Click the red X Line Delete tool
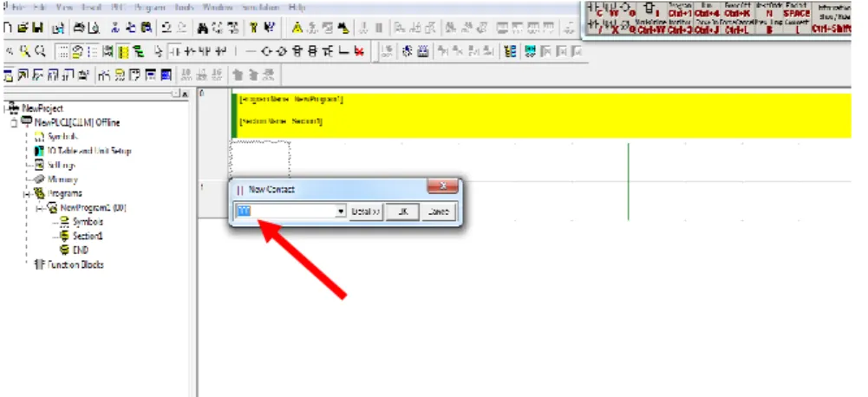The image size is (868, 397). pyautogui.click(x=359, y=51)
